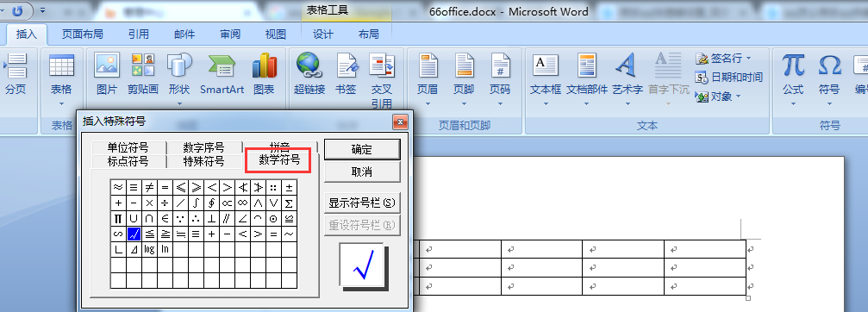868x312 pixels.
Task: Pick the ∞ infinity symbol in grid
Action: coord(242,203)
